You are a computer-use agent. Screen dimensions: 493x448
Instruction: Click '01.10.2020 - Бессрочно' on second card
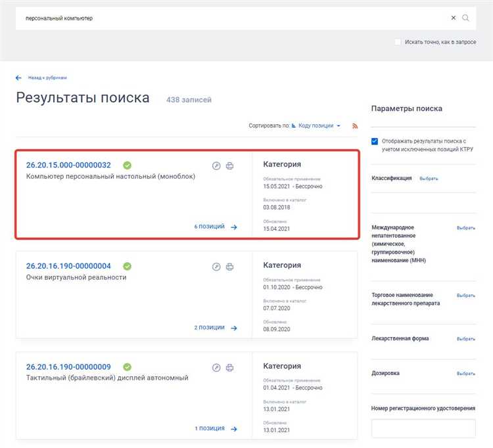click(293, 287)
